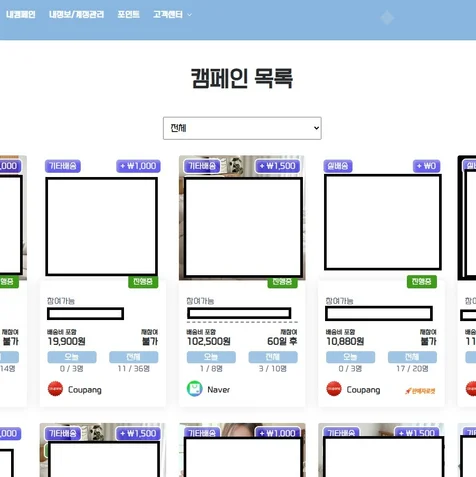
Task: Click the +₩1,000 reward badge on the first full card
Action: (138, 166)
